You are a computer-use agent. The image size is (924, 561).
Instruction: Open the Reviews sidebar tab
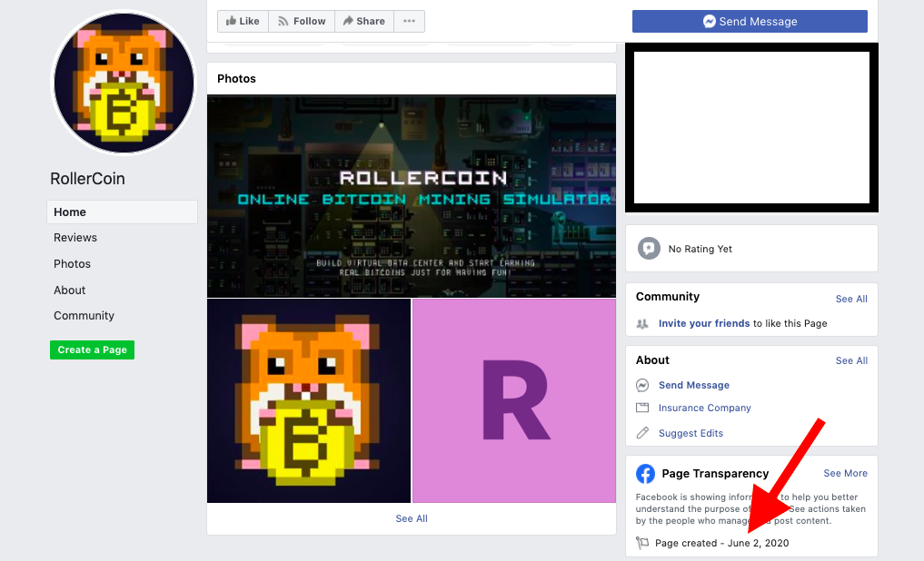click(x=75, y=238)
